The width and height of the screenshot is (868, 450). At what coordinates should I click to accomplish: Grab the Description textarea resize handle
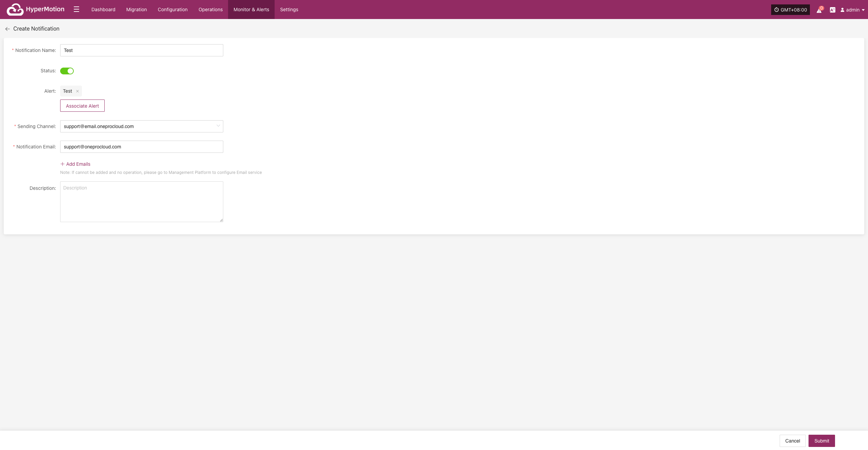[x=221, y=220]
